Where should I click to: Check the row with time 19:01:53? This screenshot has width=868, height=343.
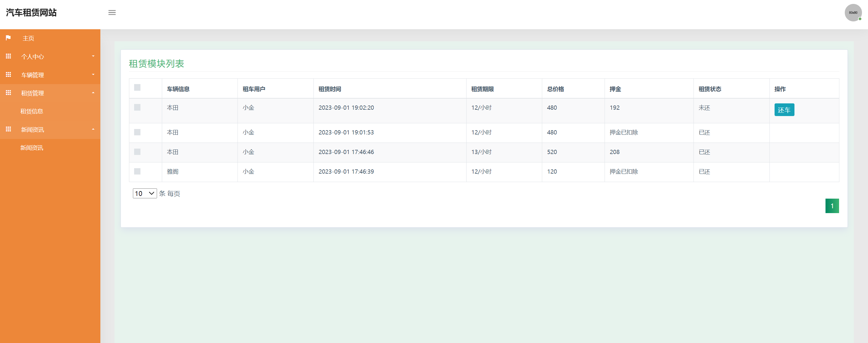pyautogui.click(x=137, y=132)
